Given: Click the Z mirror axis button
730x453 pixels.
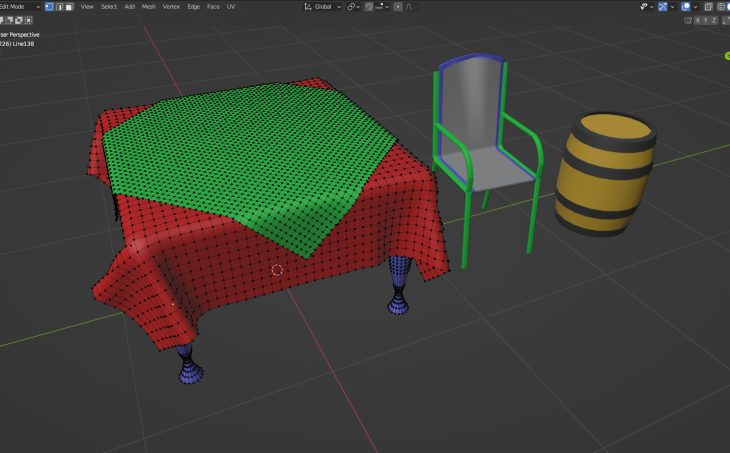Looking at the screenshot, I should click(713, 19).
